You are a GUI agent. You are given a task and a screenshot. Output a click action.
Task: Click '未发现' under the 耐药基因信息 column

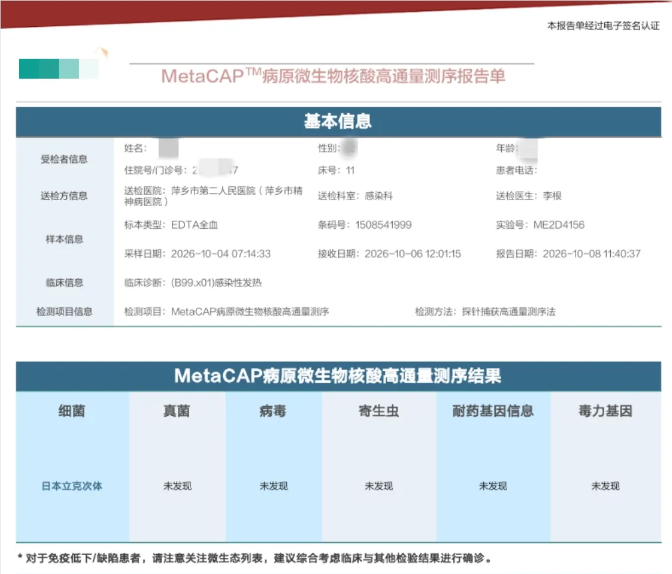tap(493, 486)
